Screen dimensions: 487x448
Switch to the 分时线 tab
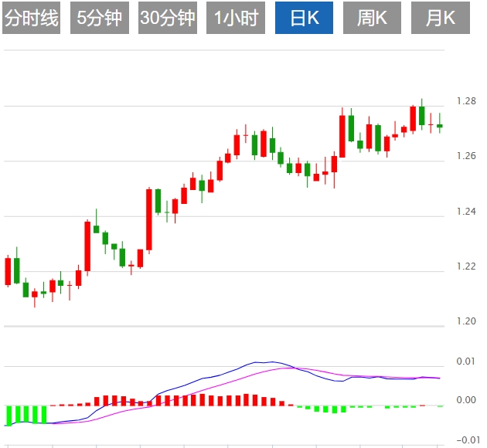click(31, 18)
